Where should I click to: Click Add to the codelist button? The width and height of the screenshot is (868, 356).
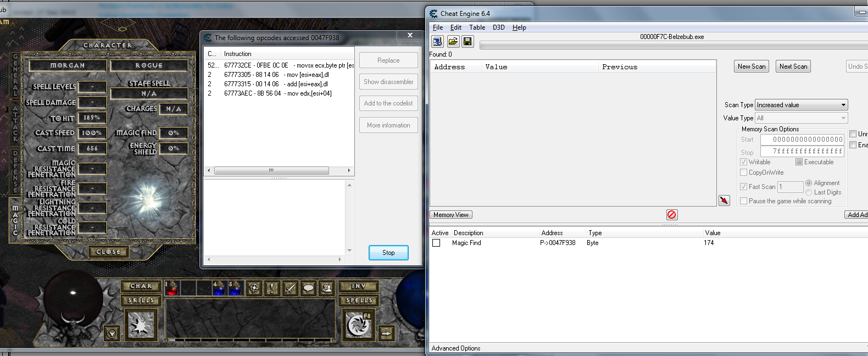point(388,103)
